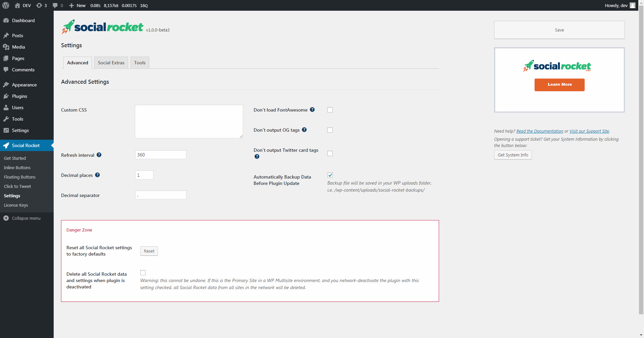Viewport: 644px width, 338px height.
Task: Click the Appearance brush icon
Action: point(6,85)
